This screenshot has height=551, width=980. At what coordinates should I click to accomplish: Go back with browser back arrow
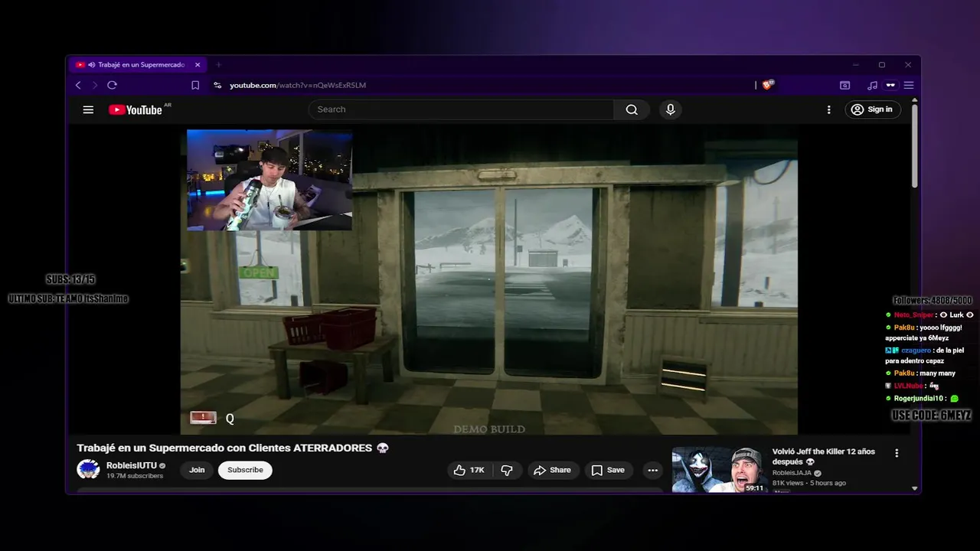78,85
